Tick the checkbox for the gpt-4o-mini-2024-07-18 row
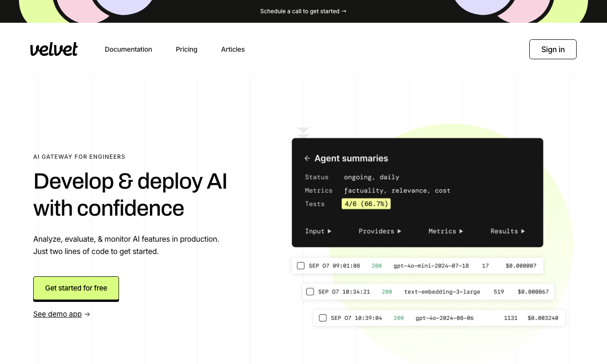The width and height of the screenshot is (607, 364). tap(301, 265)
